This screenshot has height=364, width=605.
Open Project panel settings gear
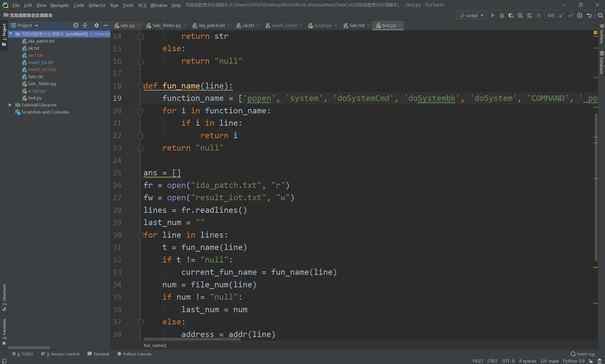click(96, 25)
